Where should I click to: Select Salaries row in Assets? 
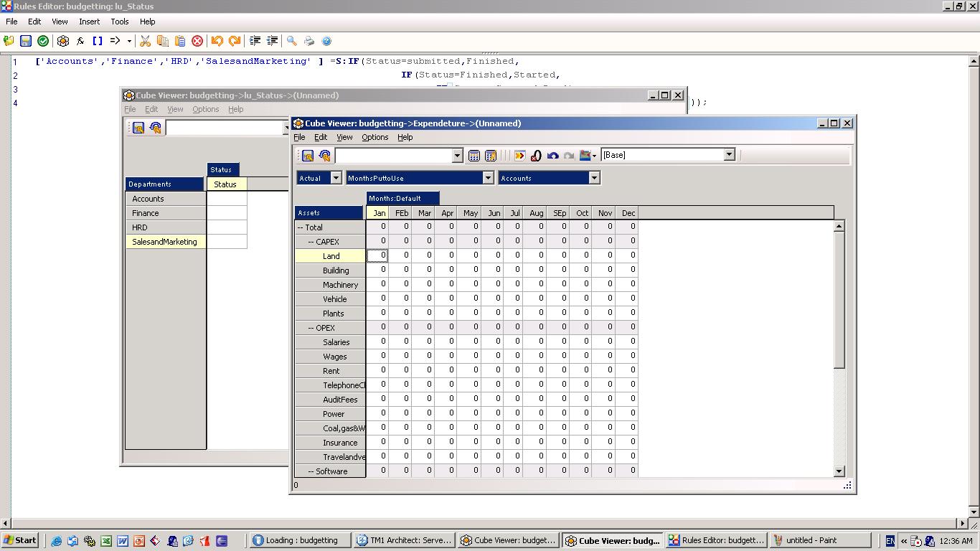click(330, 342)
